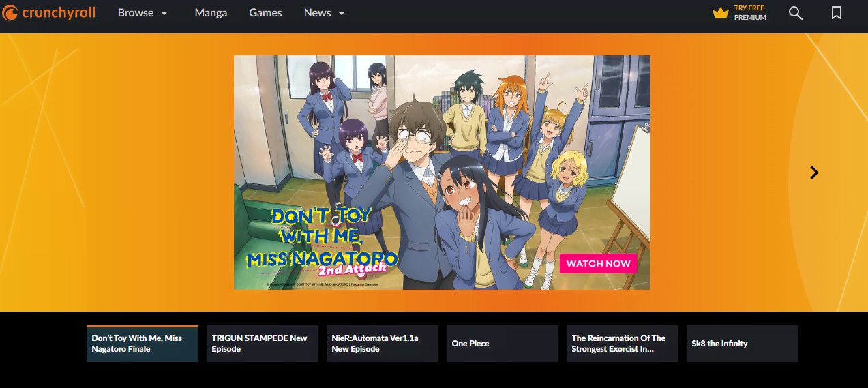Select Reincarnation Of The Strongest Exorcist tab
The height and width of the screenshot is (388, 868).
coord(623,344)
